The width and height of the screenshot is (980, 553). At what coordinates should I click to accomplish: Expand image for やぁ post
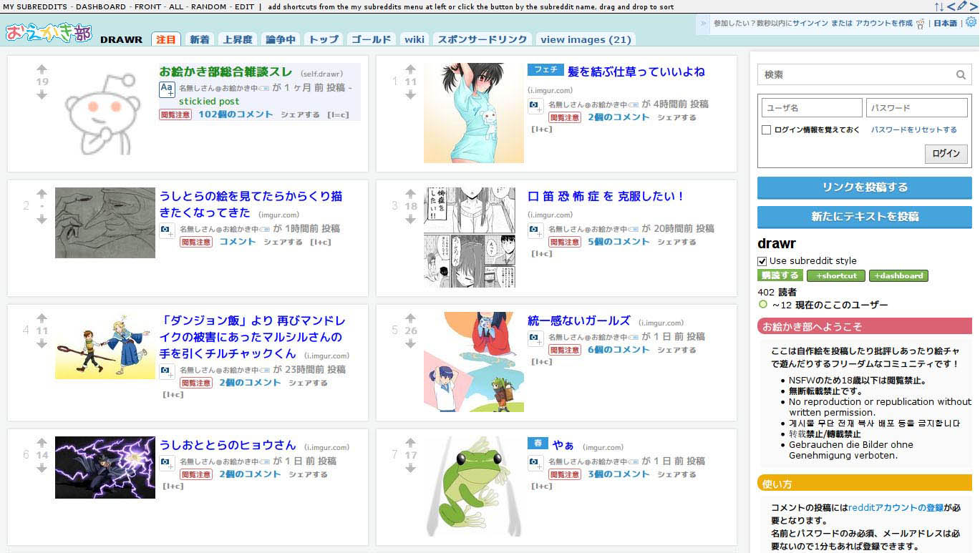(535, 463)
